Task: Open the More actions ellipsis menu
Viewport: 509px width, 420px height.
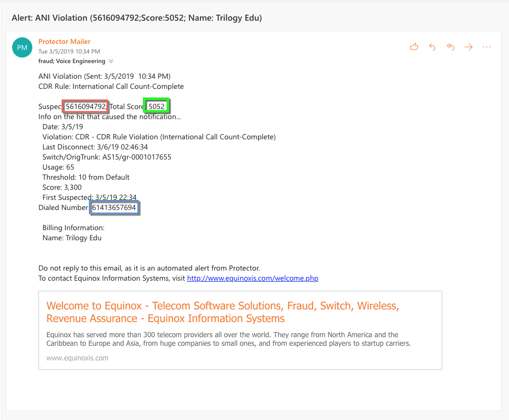Action: click(x=487, y=47)
